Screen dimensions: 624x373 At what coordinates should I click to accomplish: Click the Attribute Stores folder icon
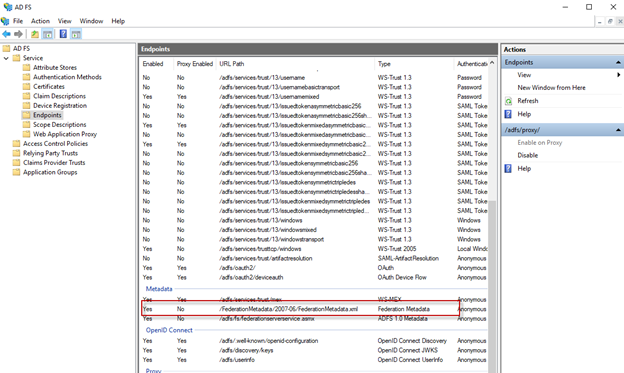click(x=27, y=67)
